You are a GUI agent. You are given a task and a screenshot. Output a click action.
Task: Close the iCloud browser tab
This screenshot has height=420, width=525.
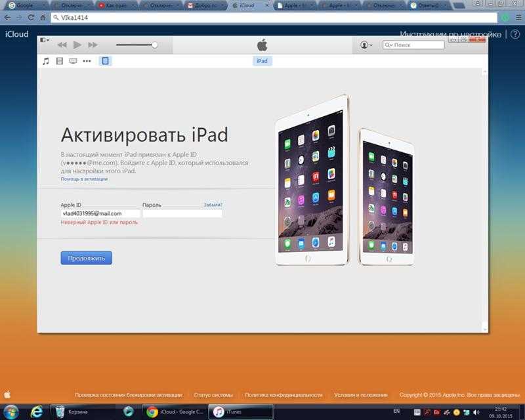click(267, 6)
